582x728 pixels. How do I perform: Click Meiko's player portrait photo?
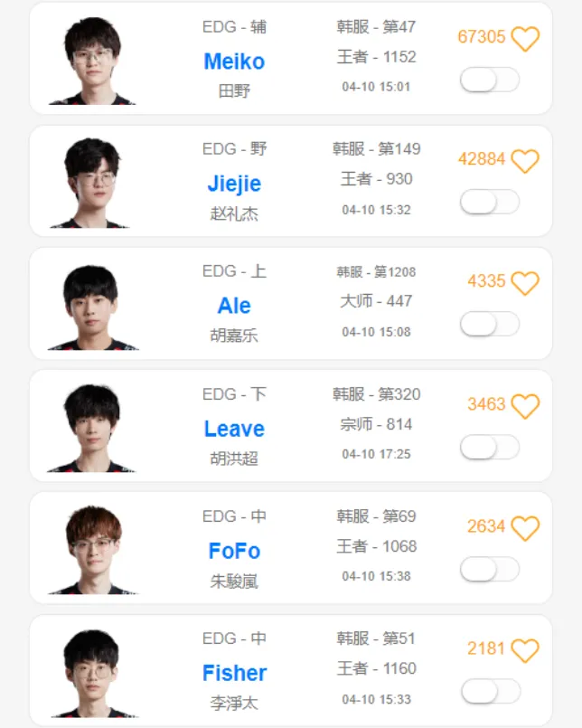pos(92,61)
